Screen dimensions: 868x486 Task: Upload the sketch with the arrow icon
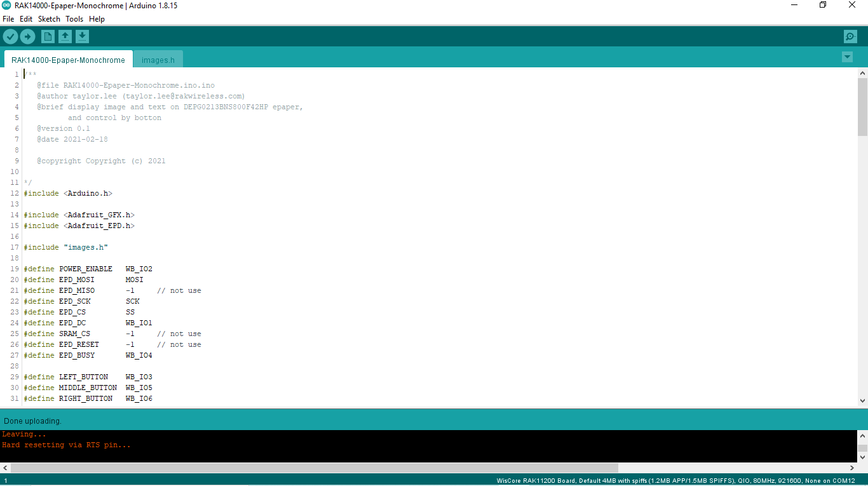(27, 36)
